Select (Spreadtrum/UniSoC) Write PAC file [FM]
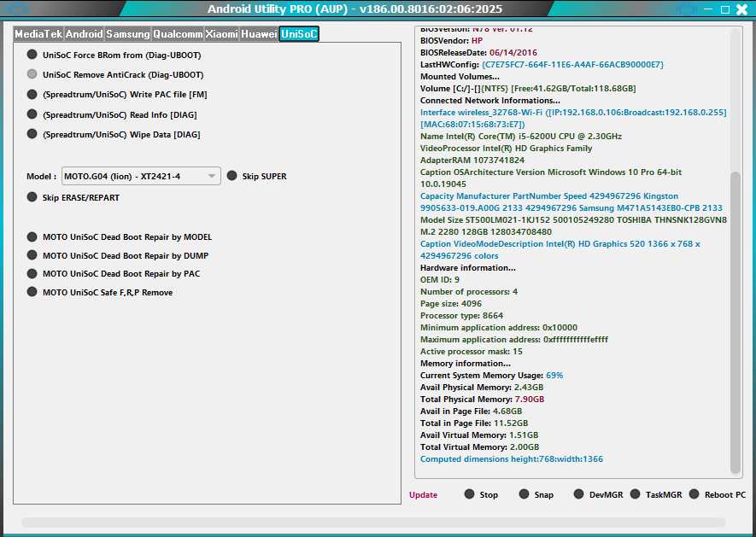 [x=30, y=95]
